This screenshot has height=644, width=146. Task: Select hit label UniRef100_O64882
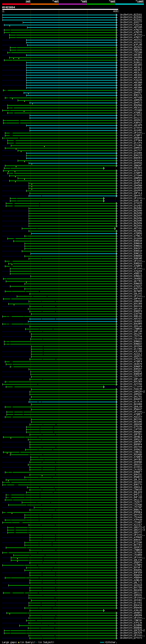click(131, 279)
